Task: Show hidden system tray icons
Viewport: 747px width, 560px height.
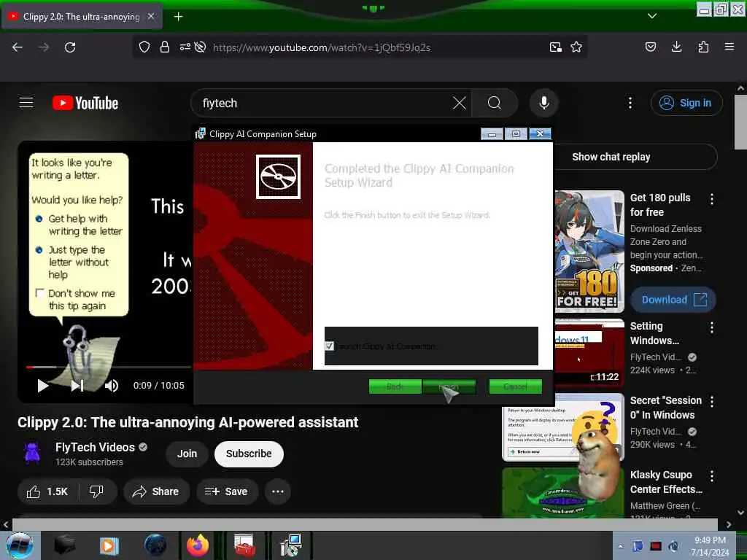Action: (x=620, y=547)
